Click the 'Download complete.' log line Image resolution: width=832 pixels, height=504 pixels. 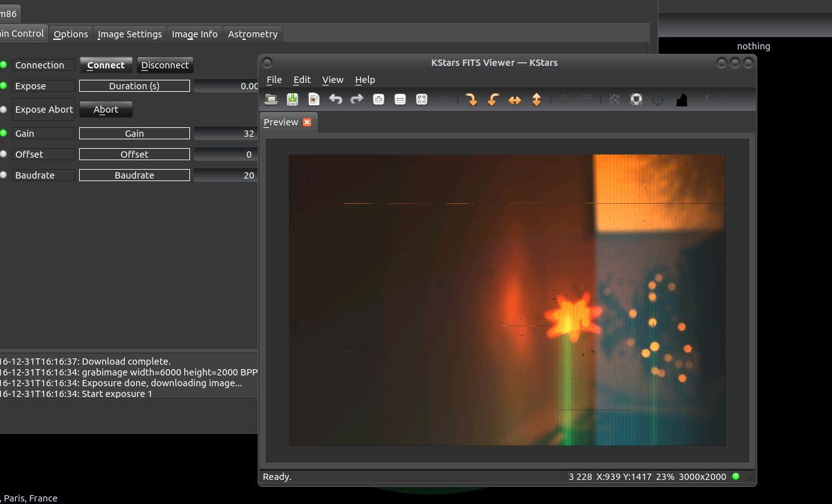point(85,362)
